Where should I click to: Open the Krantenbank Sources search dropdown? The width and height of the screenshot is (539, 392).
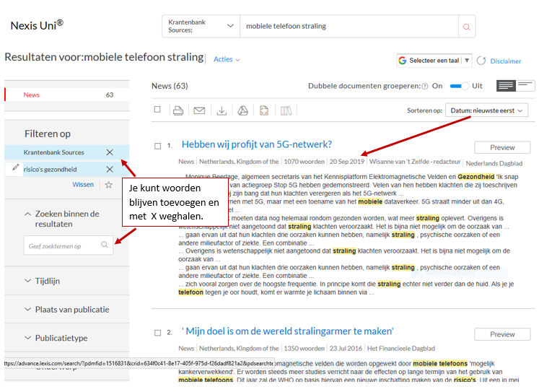point(201,27)
